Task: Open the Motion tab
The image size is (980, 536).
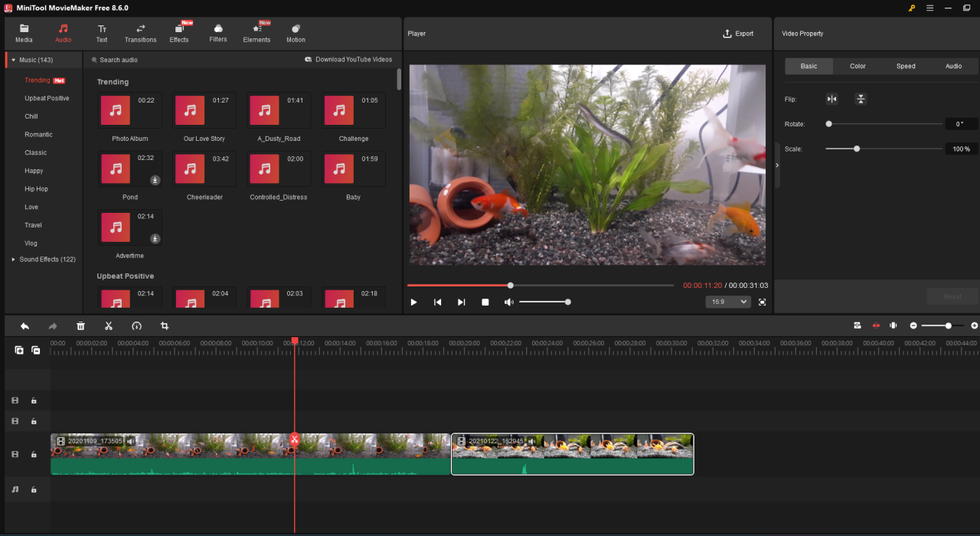Action: coord(296,33)
